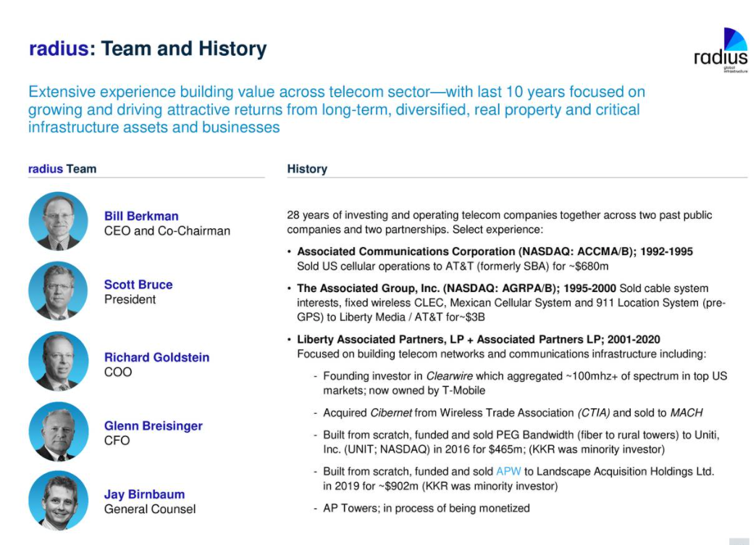Click the name Scott Bruce
Screen dimensions: 756x545
click(x=138, y=284)
